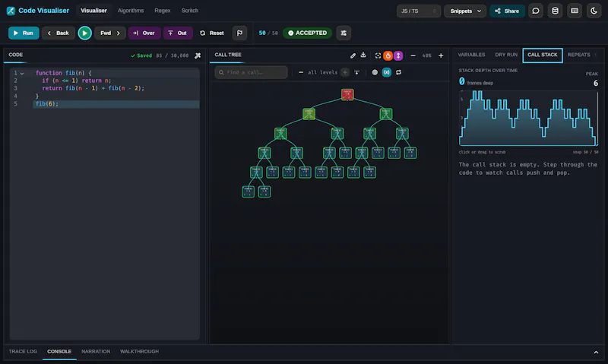Toggle the repeat loop arrows icon
Screen dimensions: 608x364
pos(398,72)
